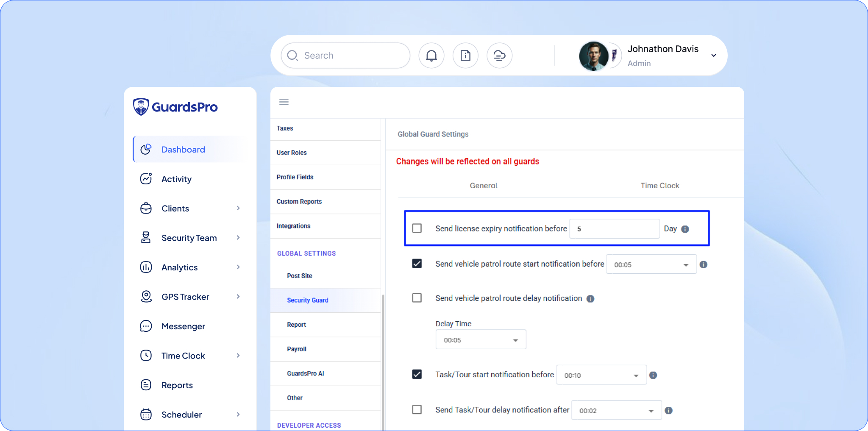Click the cloud sync icon in header

click(499, 56)
